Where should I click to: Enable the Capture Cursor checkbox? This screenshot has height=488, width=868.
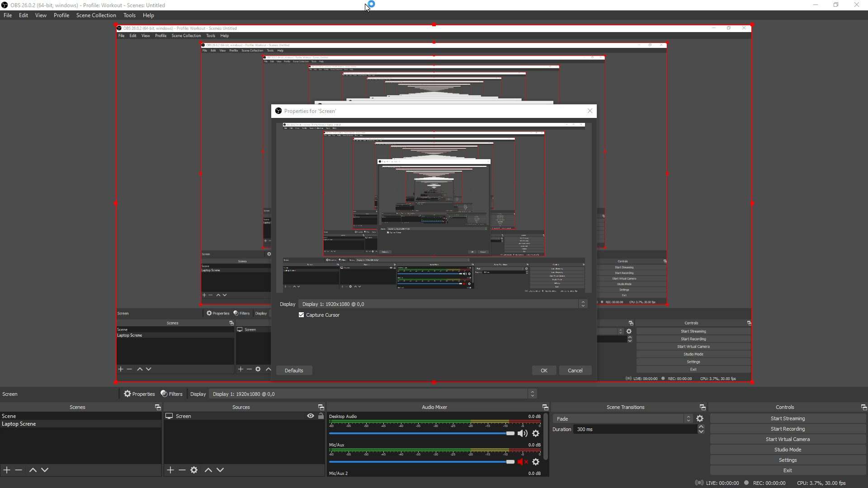302,315
